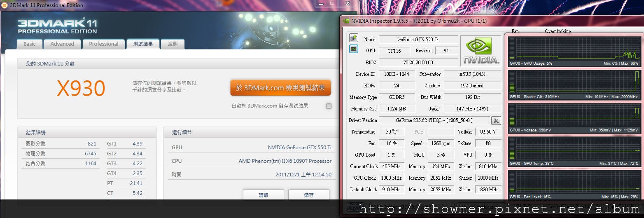Click the 3DMark 11 title bar icon
The height and width of the screenshot is (218, 644).
[4, 5]
